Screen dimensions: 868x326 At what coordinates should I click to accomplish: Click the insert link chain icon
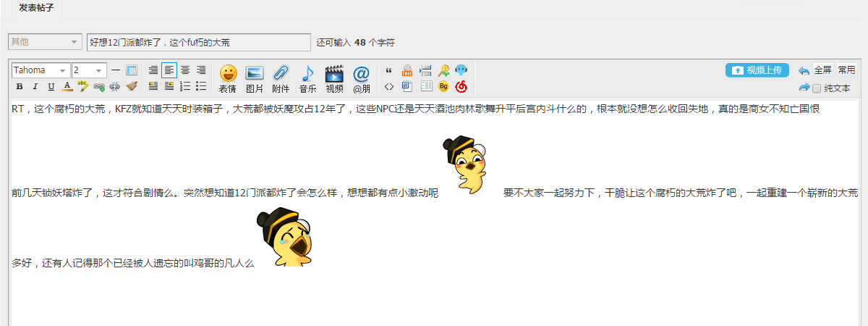click(x=99, y=87)
